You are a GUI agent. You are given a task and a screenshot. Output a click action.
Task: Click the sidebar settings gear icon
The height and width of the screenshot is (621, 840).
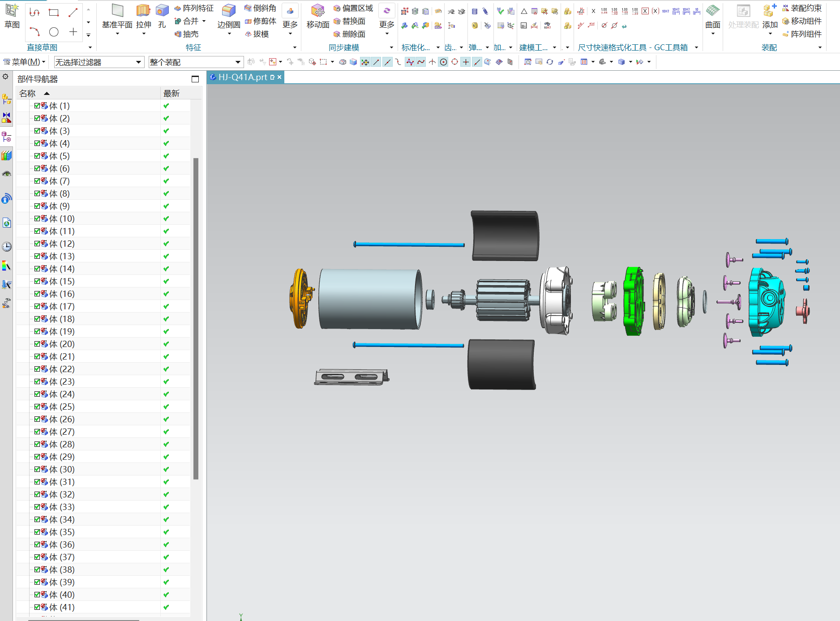click(x=5, y=77)
